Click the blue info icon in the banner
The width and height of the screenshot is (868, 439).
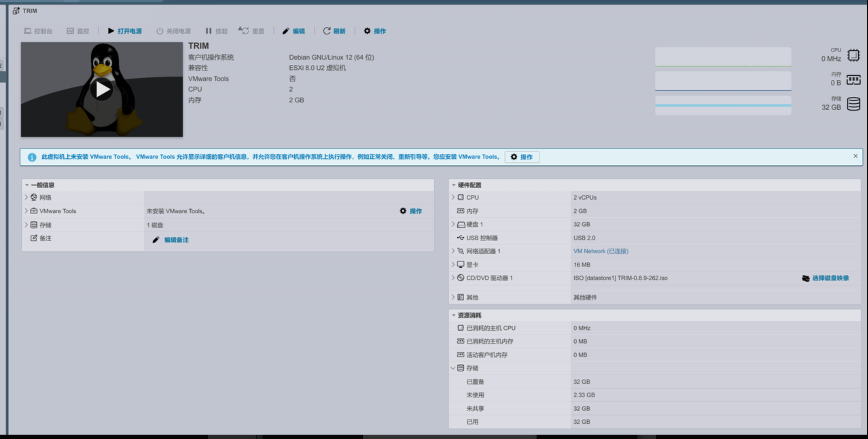pos(32,157)
